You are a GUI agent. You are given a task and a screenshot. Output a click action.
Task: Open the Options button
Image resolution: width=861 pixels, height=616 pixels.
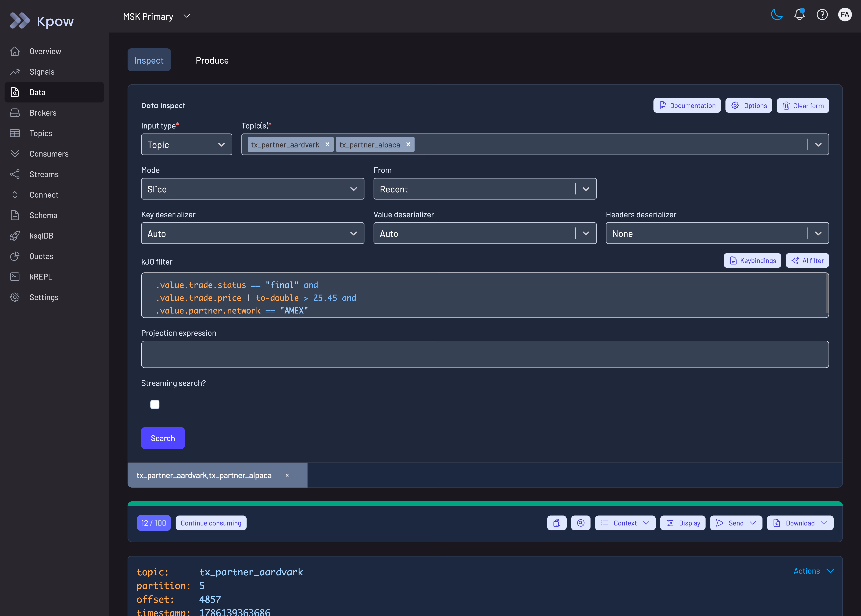coord(749,106)
